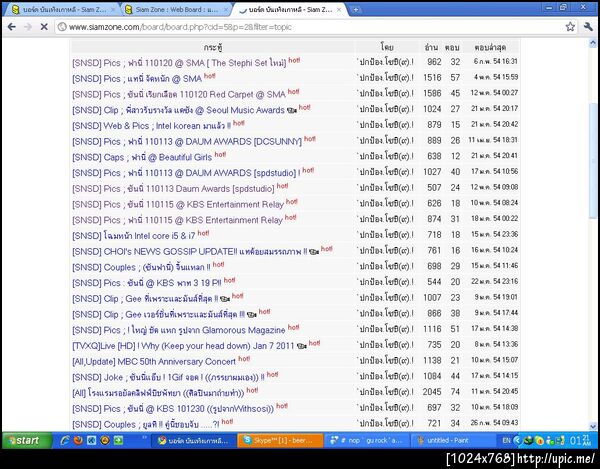The image size is (600, 469).
Task: Open the DAUM AWARDS [DCSUNNY] topic
Action: pos(187,142)
